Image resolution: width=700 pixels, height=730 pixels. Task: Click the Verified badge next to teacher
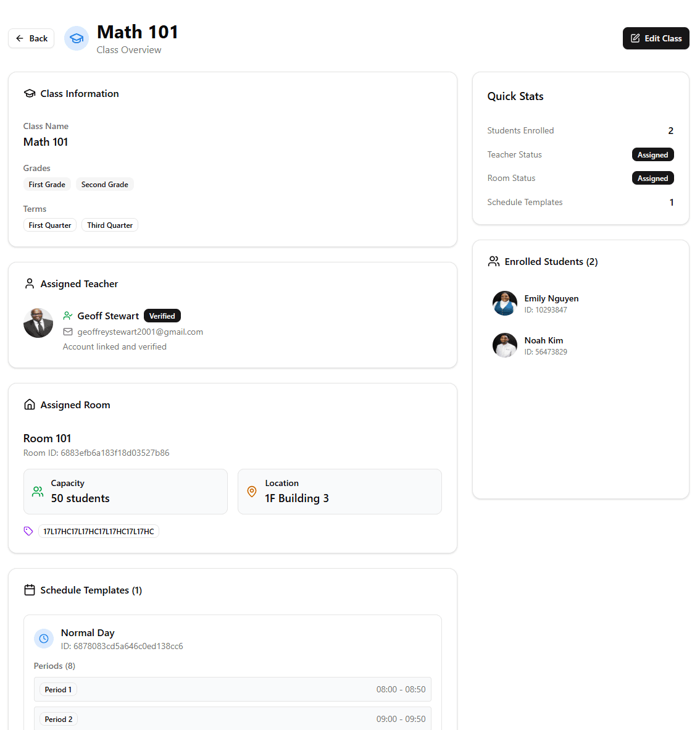click(x=162, y=316)
